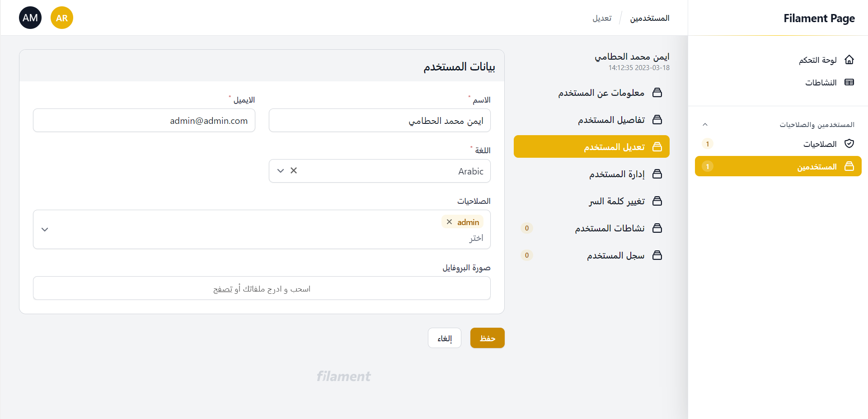Open نشاطات المستخدم tab
The image size is (868, 419).
click(609, 228)
